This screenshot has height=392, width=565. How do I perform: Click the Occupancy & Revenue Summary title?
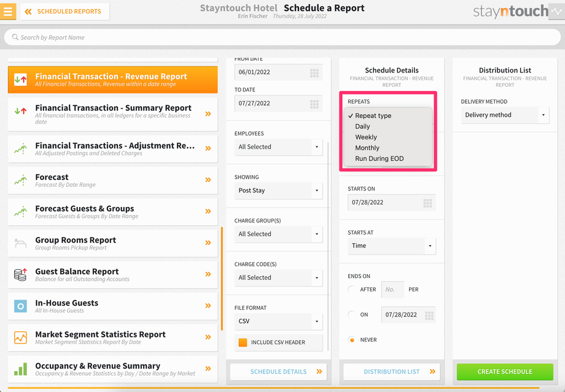coord(98,366)
